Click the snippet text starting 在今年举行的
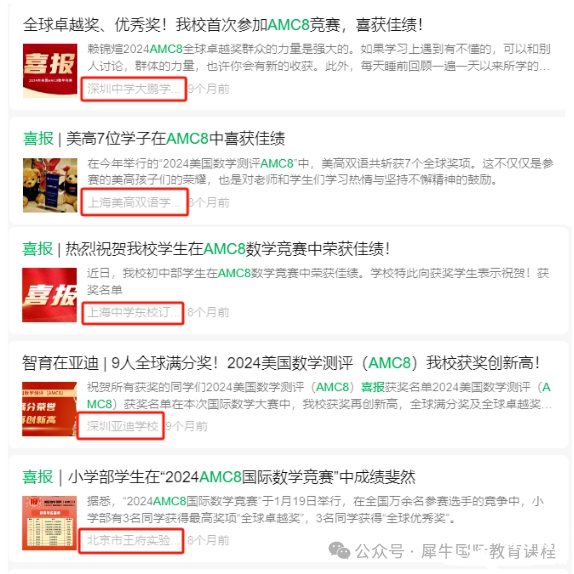 coord(320,171)
